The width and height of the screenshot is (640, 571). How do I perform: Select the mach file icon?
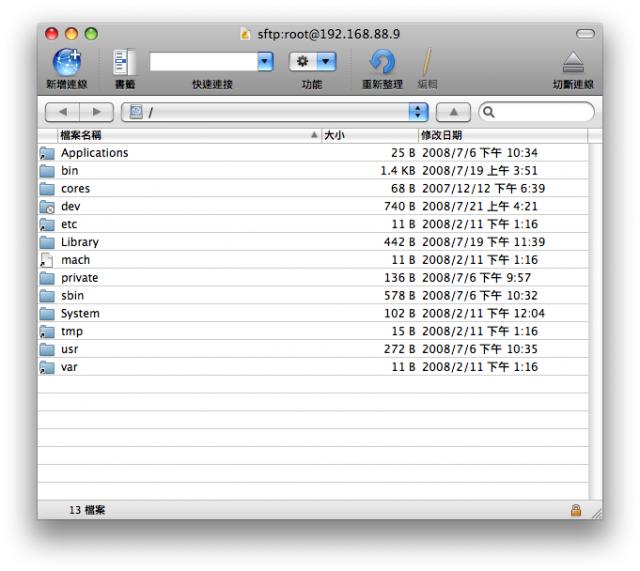(46, 260)
